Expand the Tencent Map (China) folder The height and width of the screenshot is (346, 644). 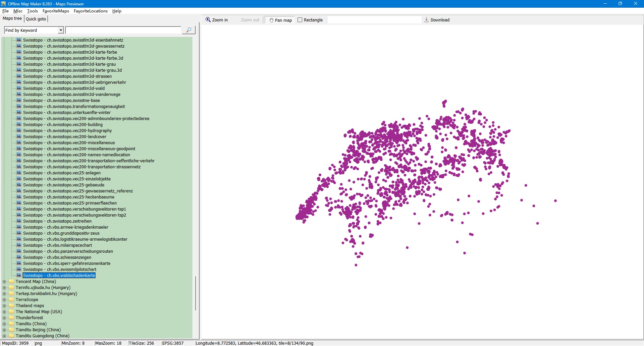coord(4,282)
